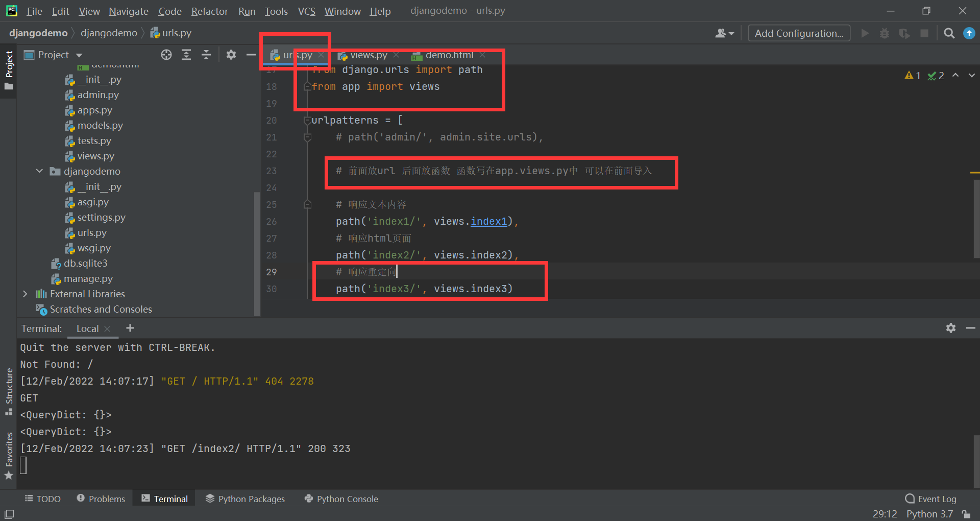Click the Run play icon in toolbar
This screenshot has height=521, width=980.
pyautogui.click(x=865, y=33)
